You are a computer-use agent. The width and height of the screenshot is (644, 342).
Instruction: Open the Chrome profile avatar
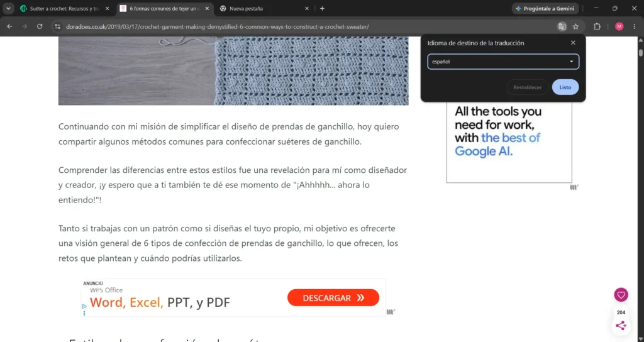[619, 26]
